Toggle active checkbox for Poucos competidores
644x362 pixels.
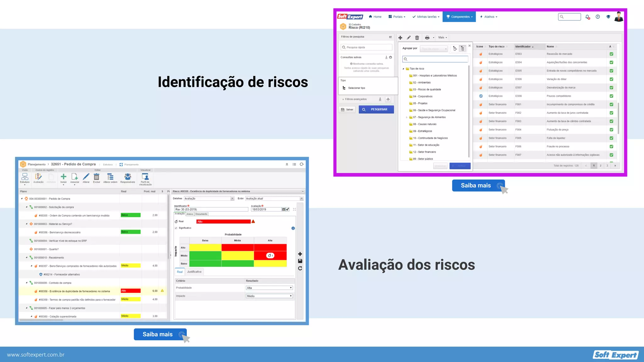click(611, 96)
